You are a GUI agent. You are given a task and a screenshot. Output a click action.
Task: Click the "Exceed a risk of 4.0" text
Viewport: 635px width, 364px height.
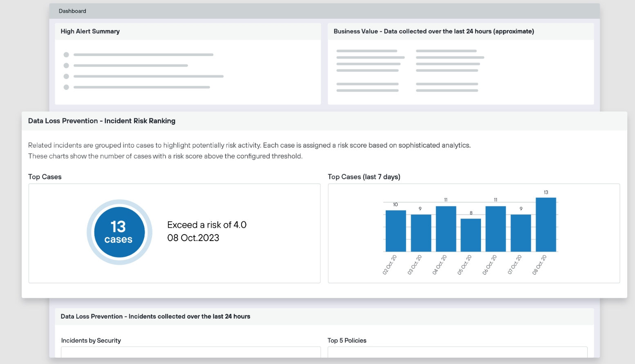[207, 225]
